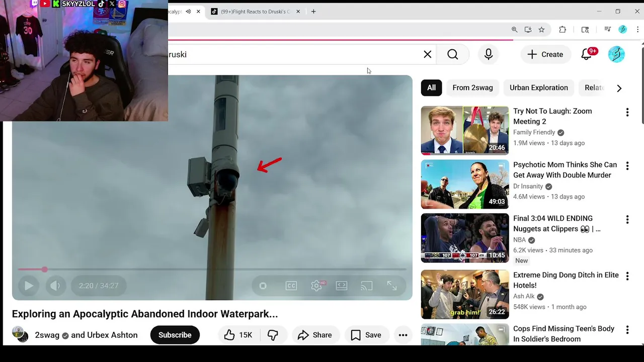
Task: Play the paused YouTube video
Action: pos(29,286)
